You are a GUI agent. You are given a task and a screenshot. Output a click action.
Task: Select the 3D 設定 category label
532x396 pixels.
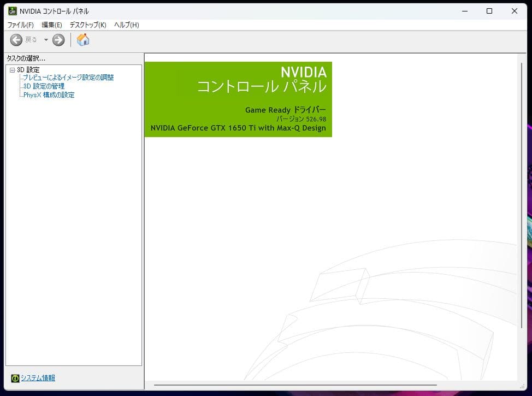28,70
